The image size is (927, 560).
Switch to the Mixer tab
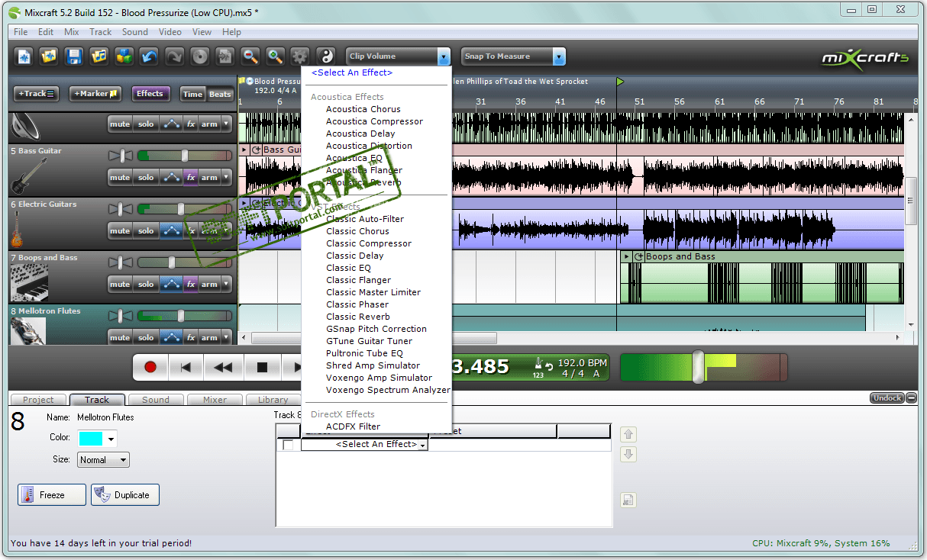215,400
